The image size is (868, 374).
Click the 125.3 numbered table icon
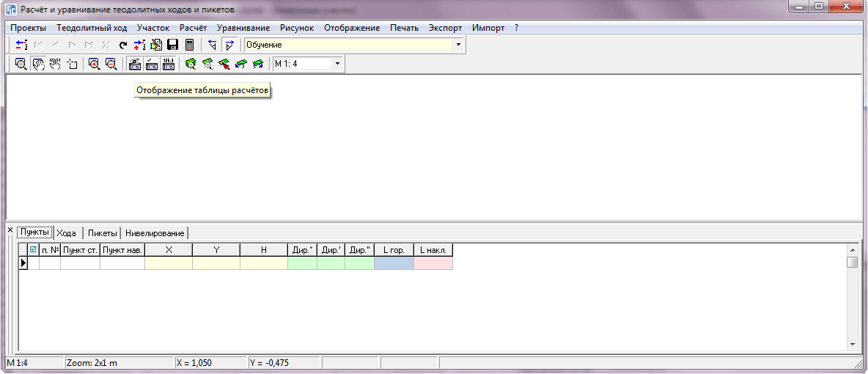pos(168,64)
